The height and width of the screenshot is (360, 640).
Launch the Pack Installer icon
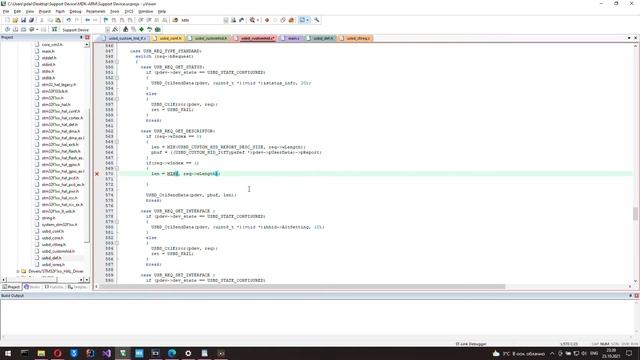[x=158, y=29]
